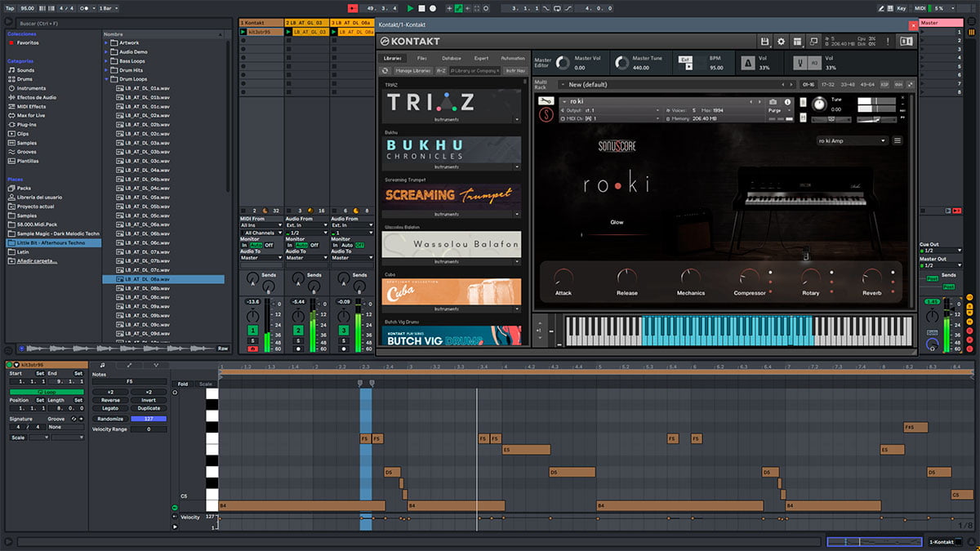Click the Master Vol knob in Kontakt
980x551 pixels.
[563, 63]
